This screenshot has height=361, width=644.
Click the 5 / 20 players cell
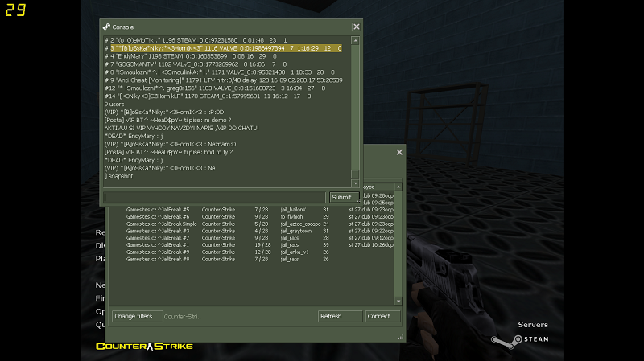coord(261,224)
